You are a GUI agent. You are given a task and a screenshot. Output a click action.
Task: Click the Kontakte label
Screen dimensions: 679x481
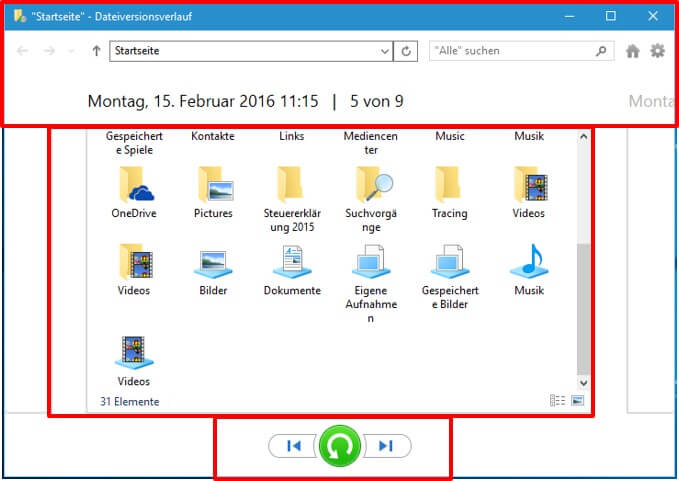click(213, 136)
